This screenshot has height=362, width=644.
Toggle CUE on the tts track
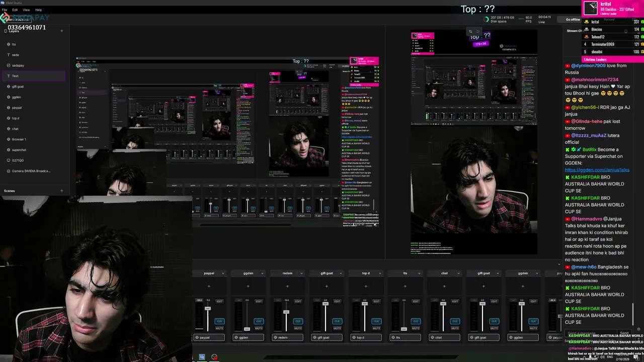(416, 321)
